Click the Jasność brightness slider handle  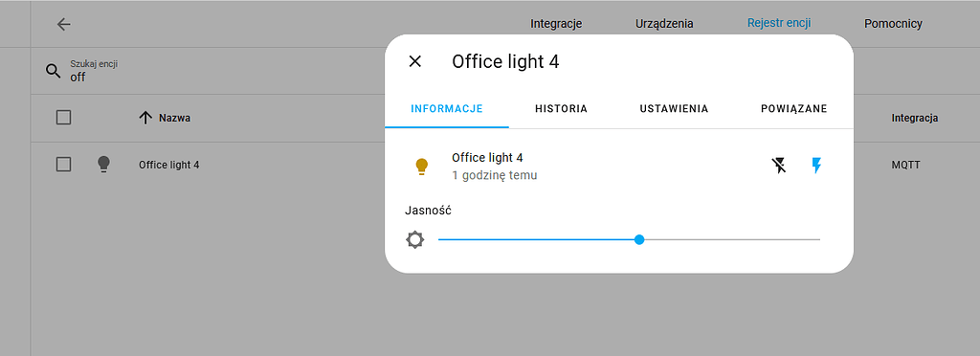click(x=638, y=239)
